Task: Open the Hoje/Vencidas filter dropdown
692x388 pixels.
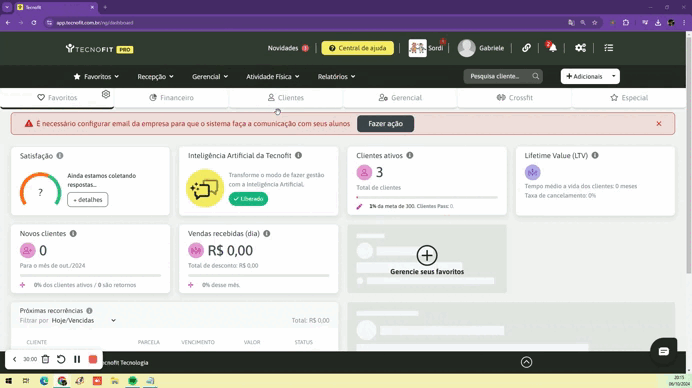Action: pyautogui.click(x=83, y=320)
